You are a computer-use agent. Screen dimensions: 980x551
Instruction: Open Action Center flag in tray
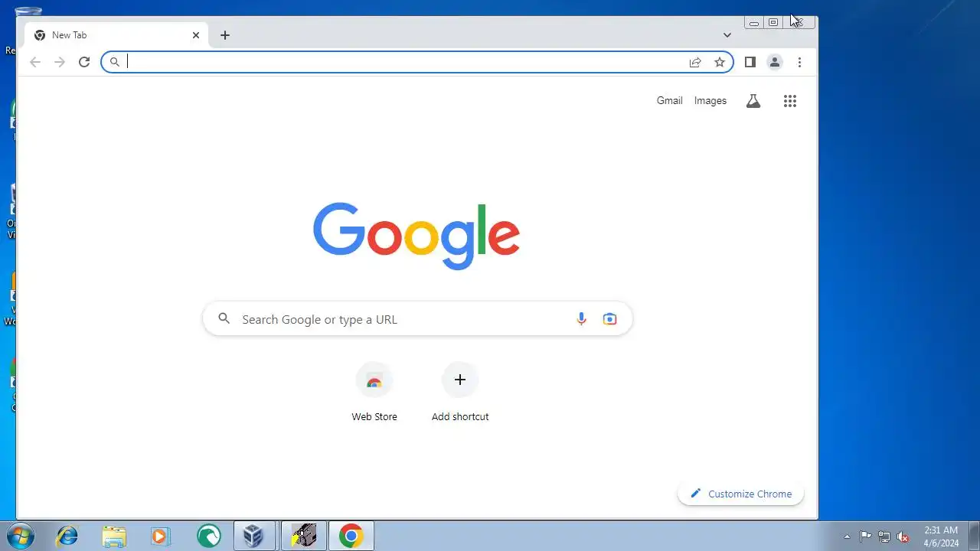865,536
